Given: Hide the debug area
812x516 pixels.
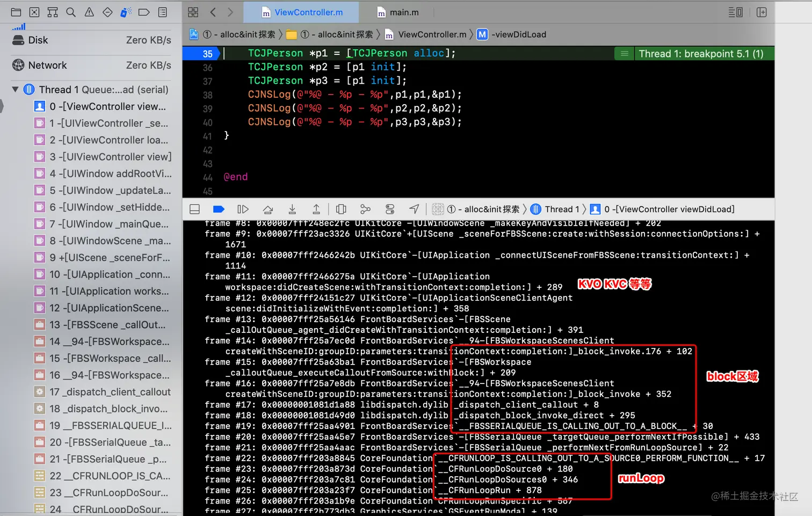Looking at the screenshot, I should tap(195, 209).
